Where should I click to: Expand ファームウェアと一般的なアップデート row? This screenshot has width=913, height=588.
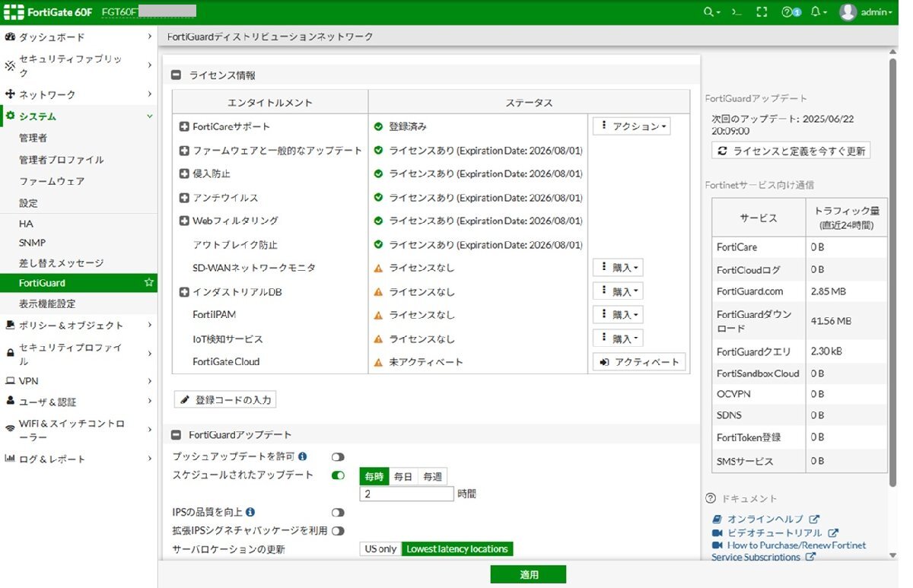[184, 151]
